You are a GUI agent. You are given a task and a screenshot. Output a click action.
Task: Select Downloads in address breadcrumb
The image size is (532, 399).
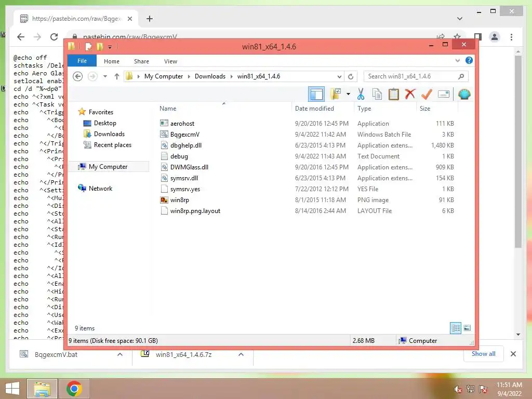(x=210, y=76)
